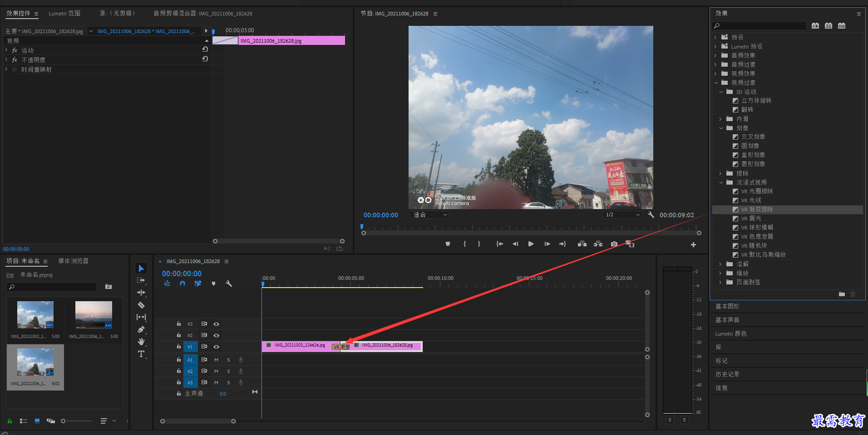Step back one frame
Viewport: 868px width, 435px height.
click(515, 244)
